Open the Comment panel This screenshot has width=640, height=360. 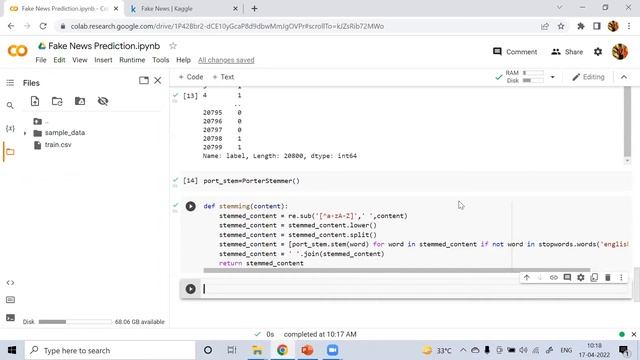[515, 52]
